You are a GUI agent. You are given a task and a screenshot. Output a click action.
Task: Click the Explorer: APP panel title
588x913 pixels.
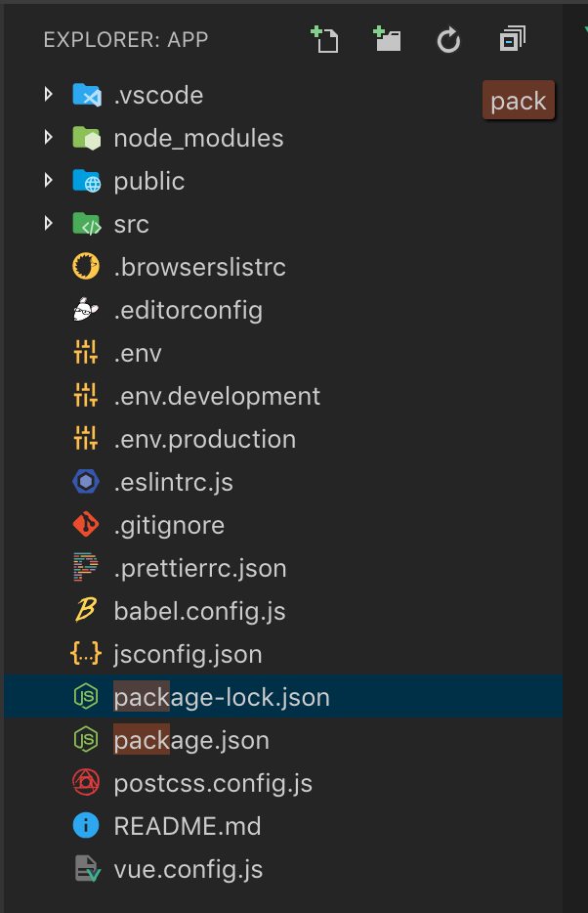[x=126, y=40]
